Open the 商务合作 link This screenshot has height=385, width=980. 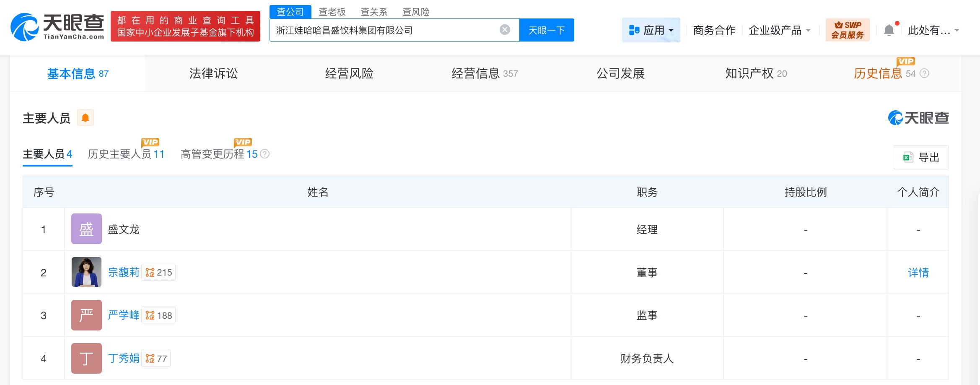[714, 30]
